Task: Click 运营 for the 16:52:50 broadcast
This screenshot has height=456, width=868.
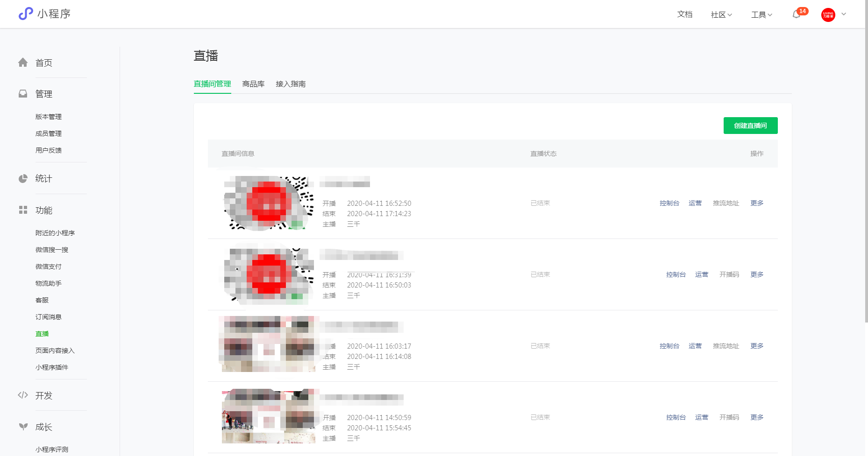Action: pos(695,203)
